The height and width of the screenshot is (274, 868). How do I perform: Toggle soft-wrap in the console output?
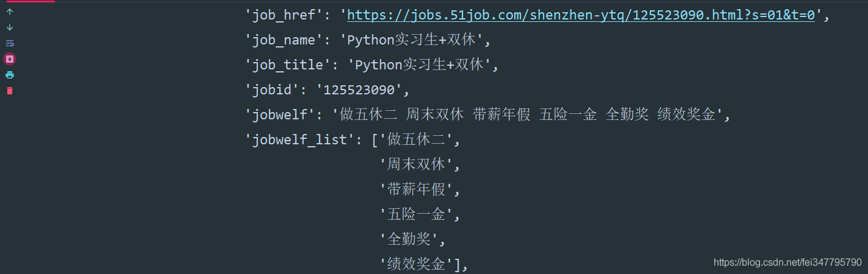(x=10, y=43)
